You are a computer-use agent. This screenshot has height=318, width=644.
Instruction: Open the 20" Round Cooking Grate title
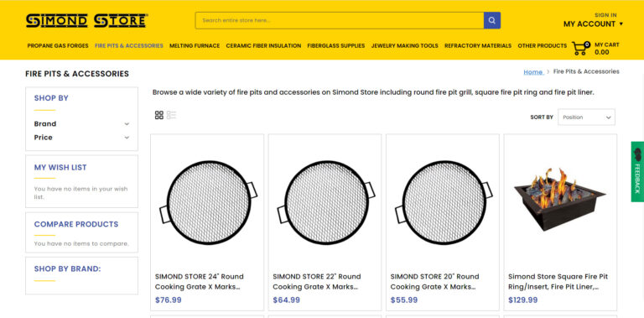(434, 281)
